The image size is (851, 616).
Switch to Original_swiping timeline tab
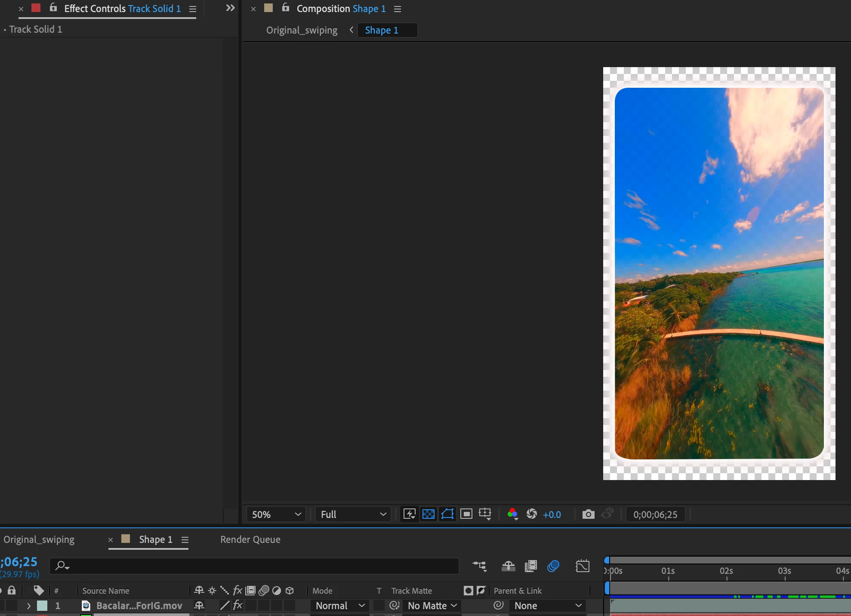click(x=39, y=539)
